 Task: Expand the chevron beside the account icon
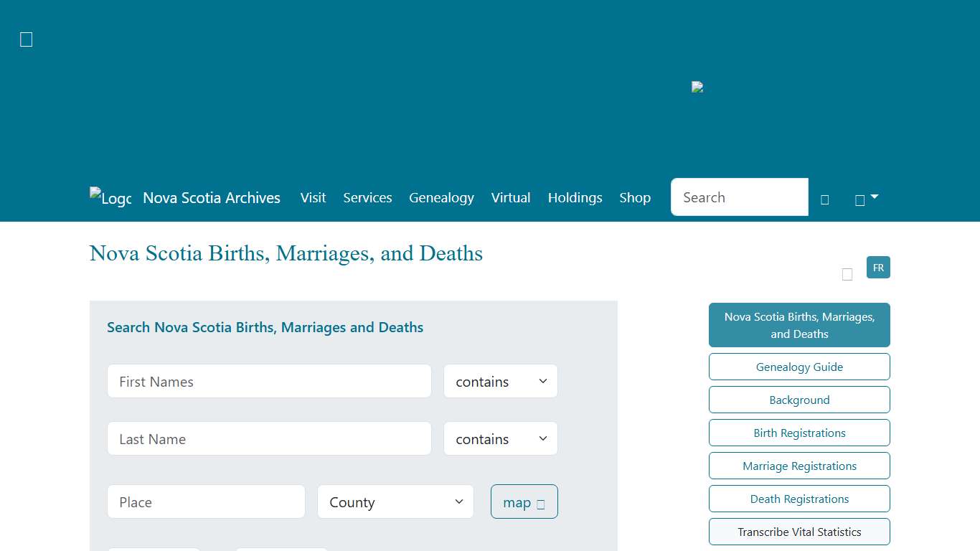(874, 197)
